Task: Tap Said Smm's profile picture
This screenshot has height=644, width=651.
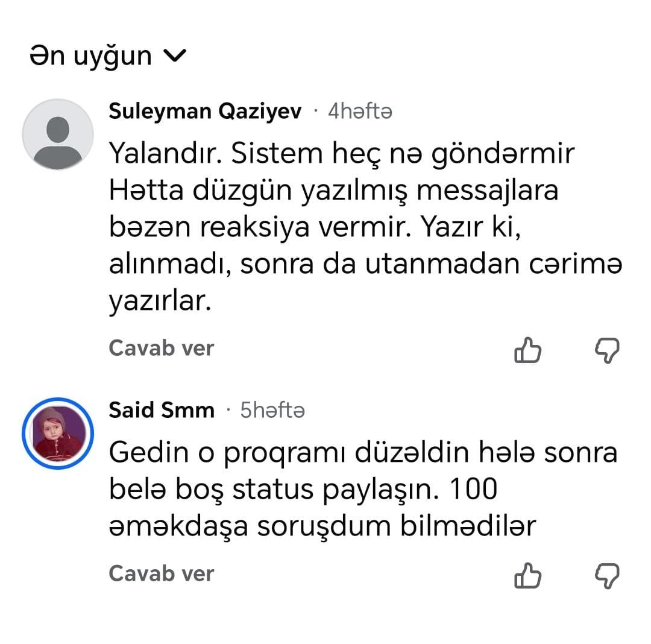Action: point(58,433)
